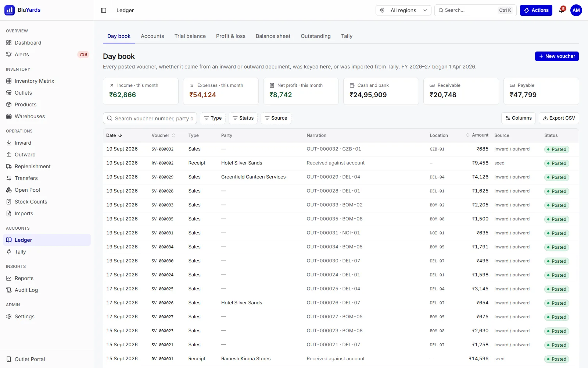Sort by the Date column
Screen dimensions: 588x368
(x=114, y=135)
